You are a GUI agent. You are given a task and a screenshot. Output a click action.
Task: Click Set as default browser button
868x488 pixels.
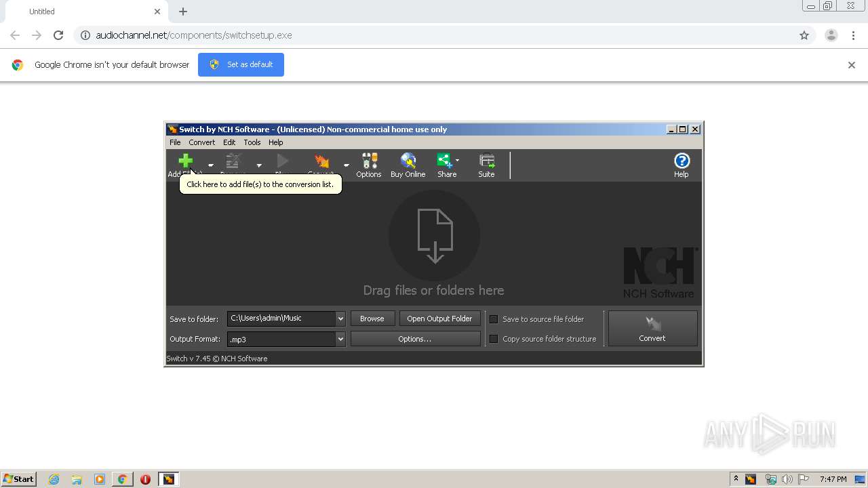tap(241, 65)
